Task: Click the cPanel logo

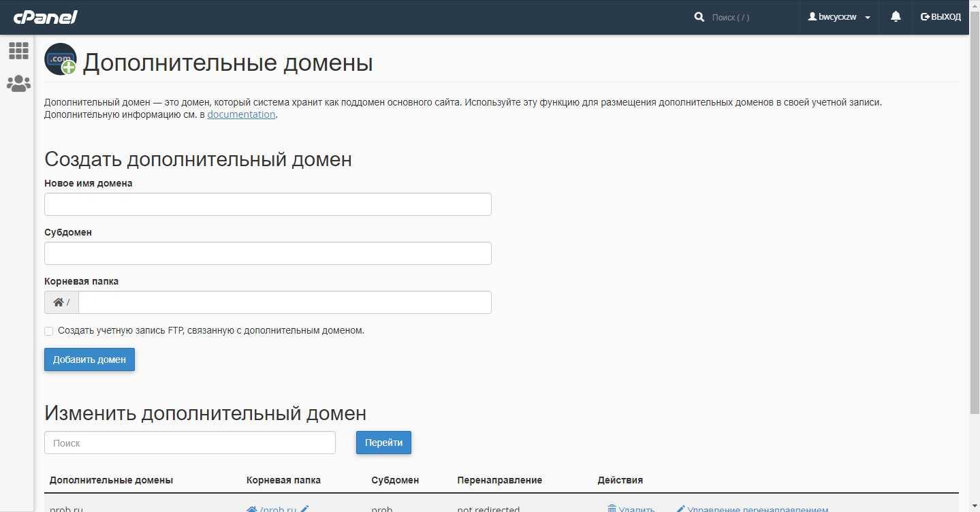Action: pyautogui.click(x=46, y=17)
